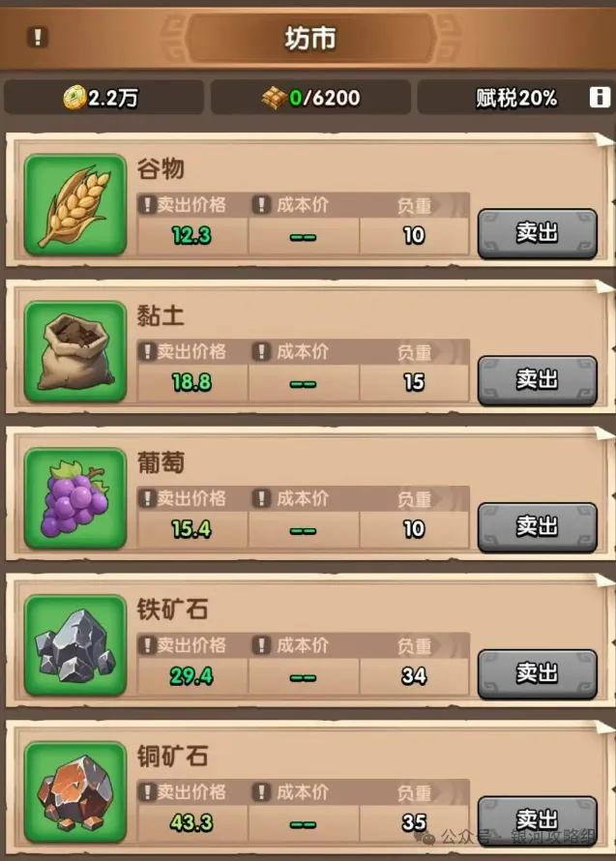Open the tax info icon beside 赋税20%

(x=600, y=97)
